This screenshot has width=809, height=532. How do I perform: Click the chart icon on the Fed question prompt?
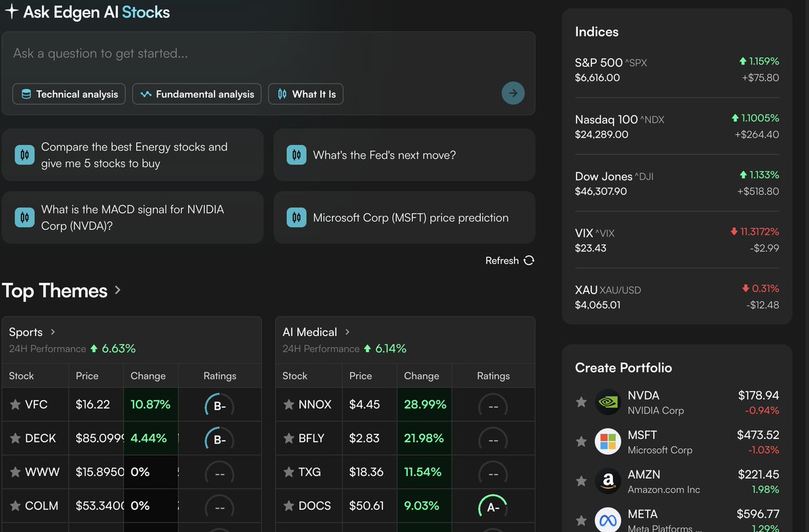tap(295, 154)
